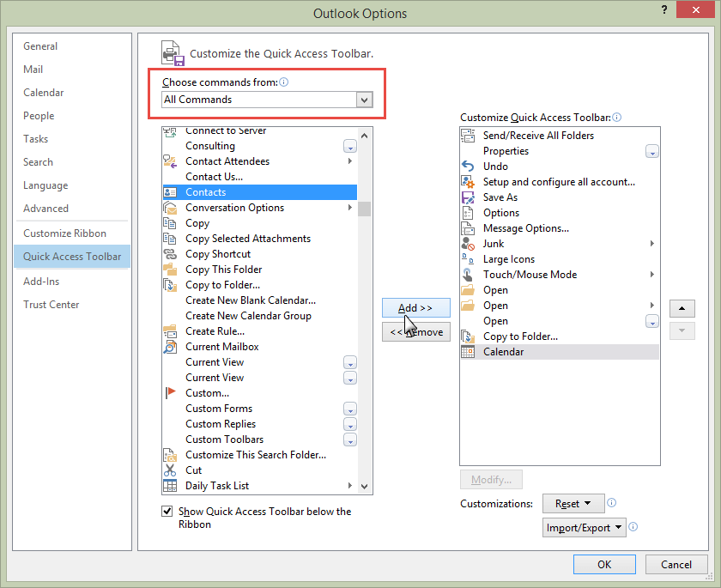Click the Save As floppy disk icon
Screen dimensions: 721x588
click(x=468, y=197)
